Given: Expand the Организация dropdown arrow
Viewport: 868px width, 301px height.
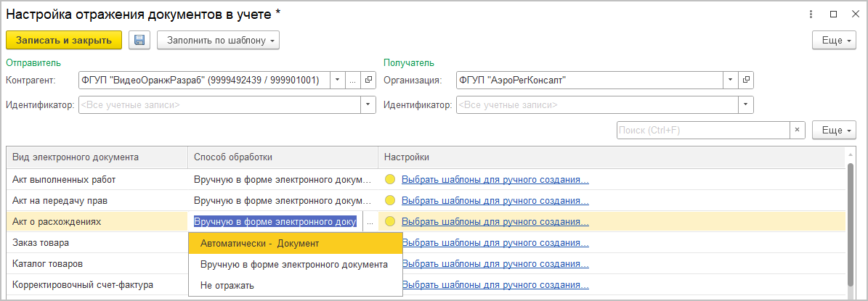Looking at the screenshot, I should point(730,81).
